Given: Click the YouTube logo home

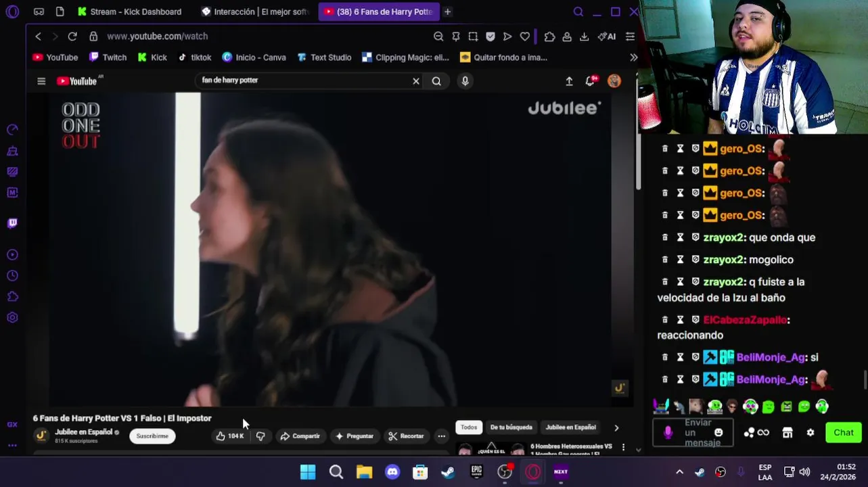Looking at the screenshot, I should tap(77, 81).
